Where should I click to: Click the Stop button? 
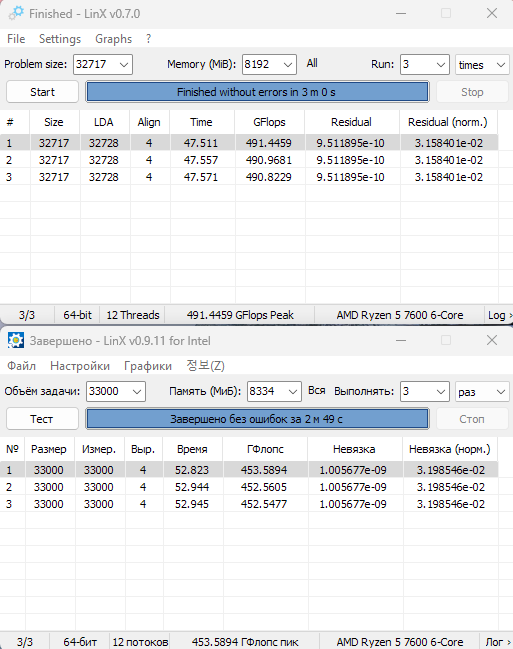pos(472,92)
